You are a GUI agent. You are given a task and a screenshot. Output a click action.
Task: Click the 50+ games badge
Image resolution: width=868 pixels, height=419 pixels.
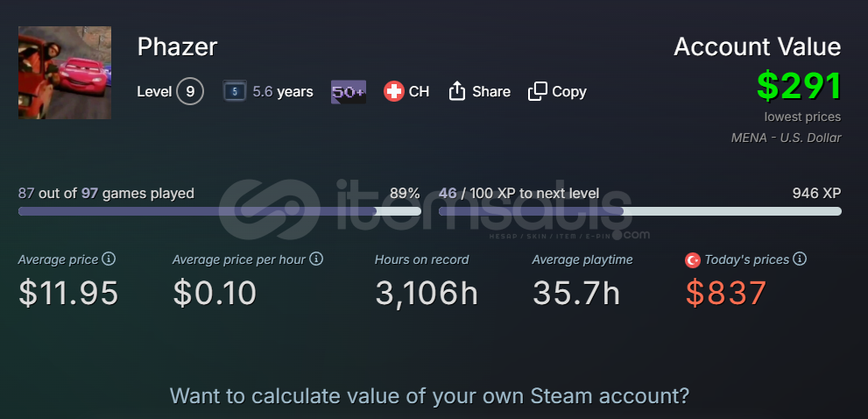349,92
